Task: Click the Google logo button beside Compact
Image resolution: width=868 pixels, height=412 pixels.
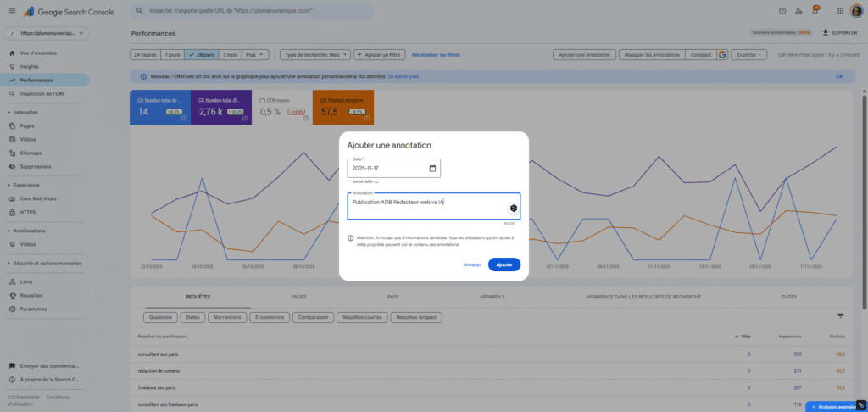Action: pos(722,54)
